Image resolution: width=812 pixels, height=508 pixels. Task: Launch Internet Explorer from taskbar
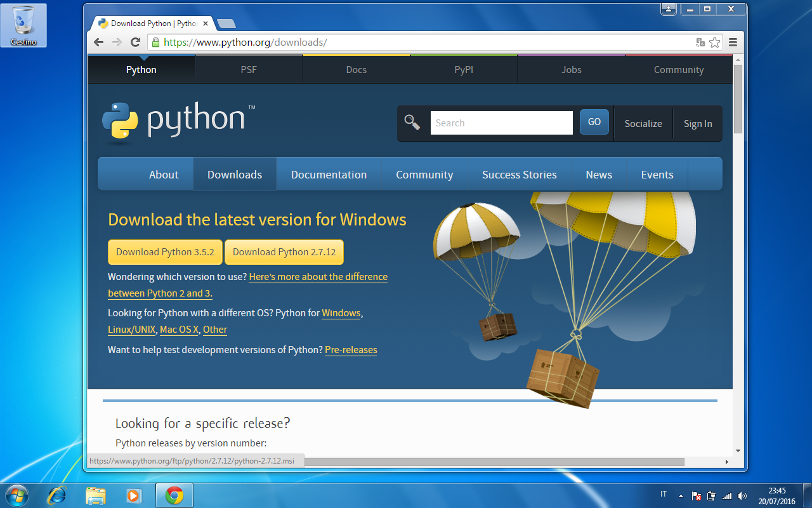click(56, 495)
